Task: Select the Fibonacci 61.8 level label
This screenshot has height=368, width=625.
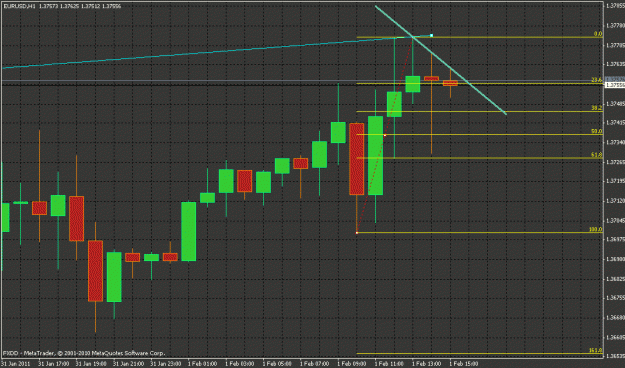Action: coord(596,155)
